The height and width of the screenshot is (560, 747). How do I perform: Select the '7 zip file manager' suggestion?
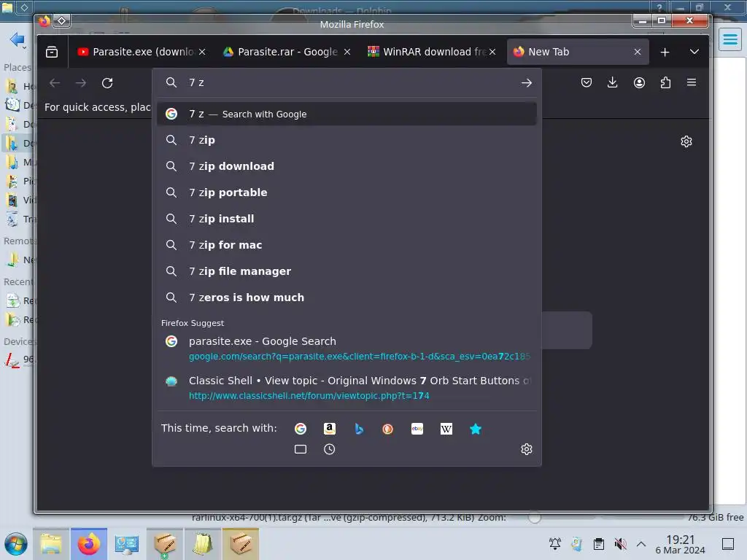(347, 271)
